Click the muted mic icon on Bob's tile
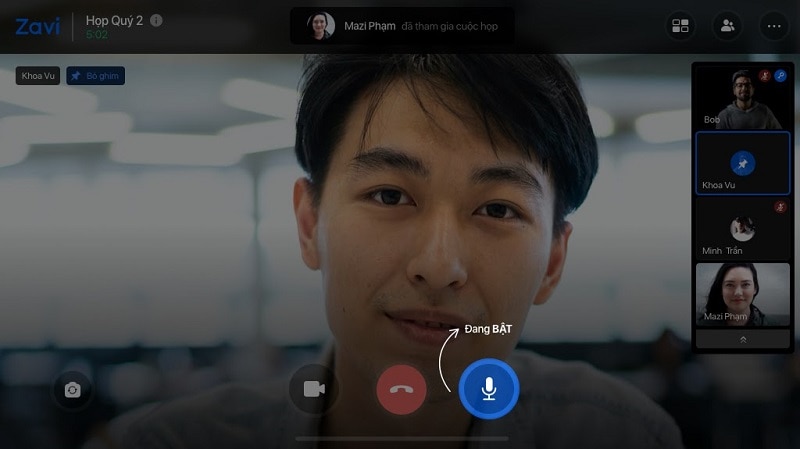This screenshot has width=800, height=449. tap(764, 76)
